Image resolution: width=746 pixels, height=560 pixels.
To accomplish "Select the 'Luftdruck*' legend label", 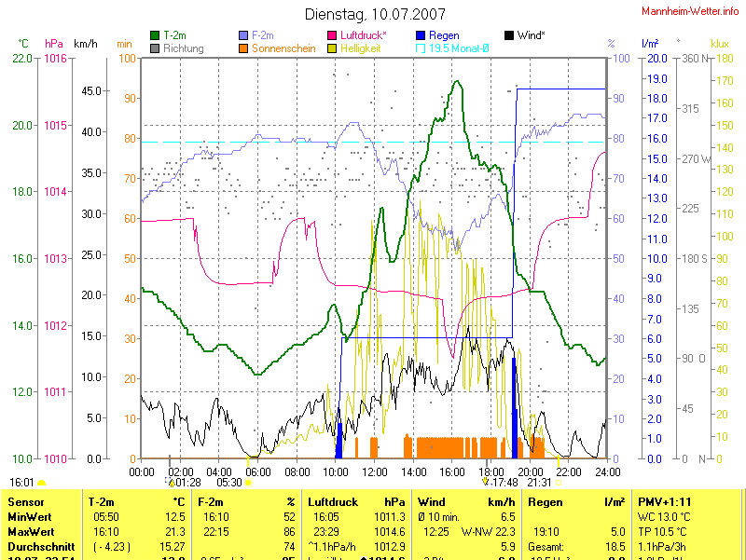I will click(364, 35).
